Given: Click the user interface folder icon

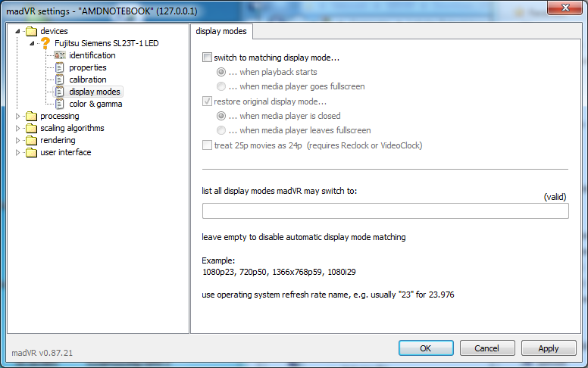Looking at the screenshot, I should [32, 152].
